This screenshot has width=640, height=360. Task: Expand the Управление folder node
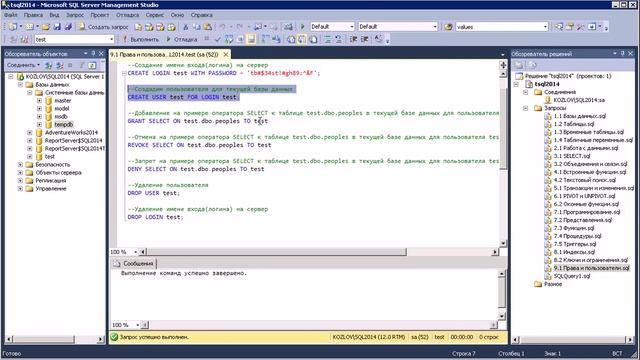coord(20,189)
